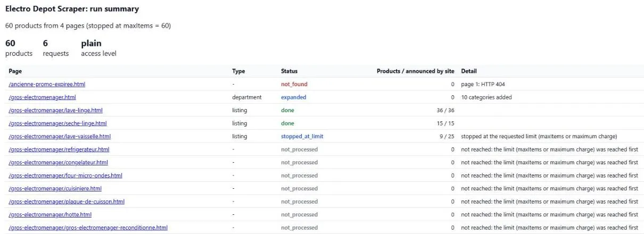Click the red "not_found" status
Viewport: 644px width, 234px height.
click(x=294, y=84)
